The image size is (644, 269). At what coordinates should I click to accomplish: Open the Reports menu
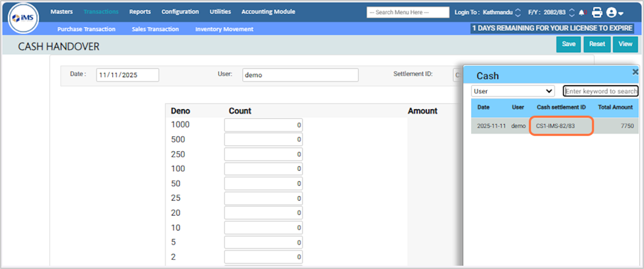coord(139,12)
